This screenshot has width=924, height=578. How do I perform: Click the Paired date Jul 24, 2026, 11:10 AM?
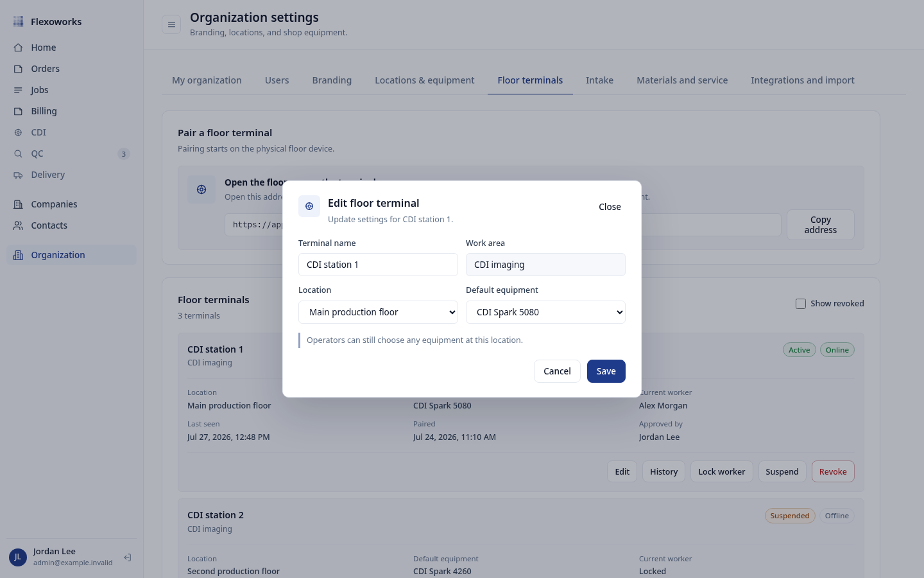click(x=454, y=437)
